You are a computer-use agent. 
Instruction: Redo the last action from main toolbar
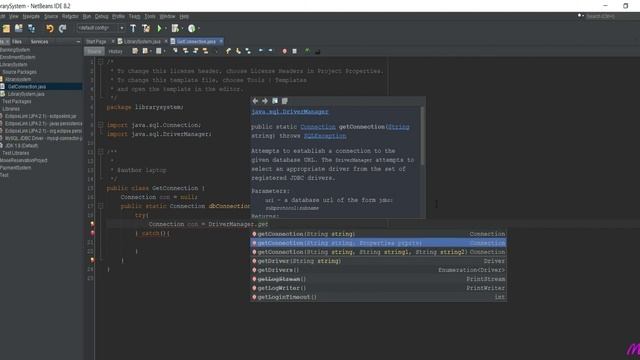click(62, 28)
